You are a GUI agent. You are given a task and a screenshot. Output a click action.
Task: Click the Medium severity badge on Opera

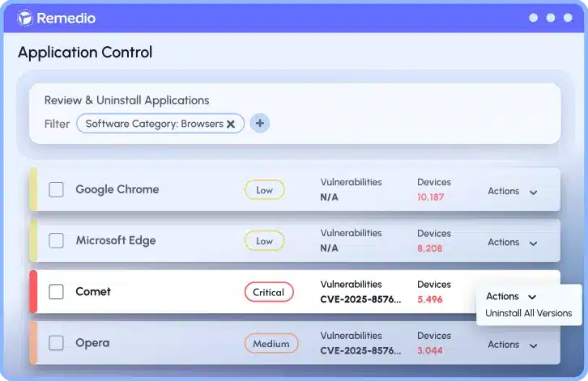pos(271,343)
